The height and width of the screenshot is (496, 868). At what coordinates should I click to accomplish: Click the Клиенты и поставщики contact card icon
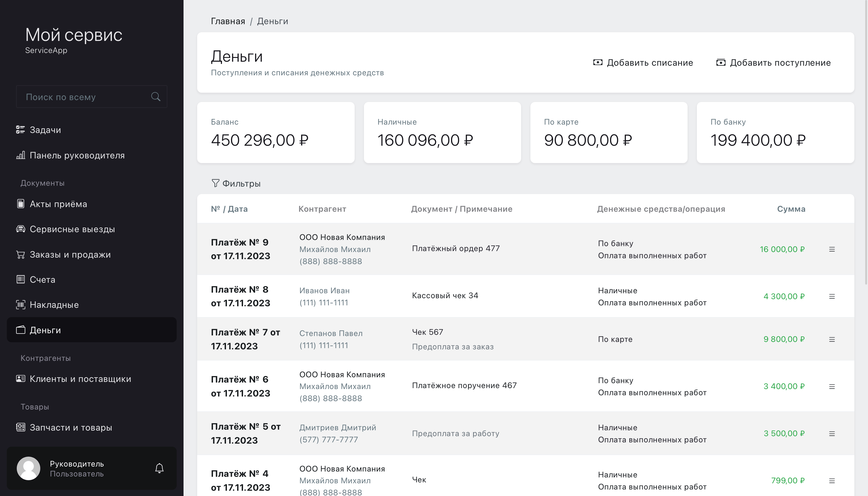coord(20,379)
